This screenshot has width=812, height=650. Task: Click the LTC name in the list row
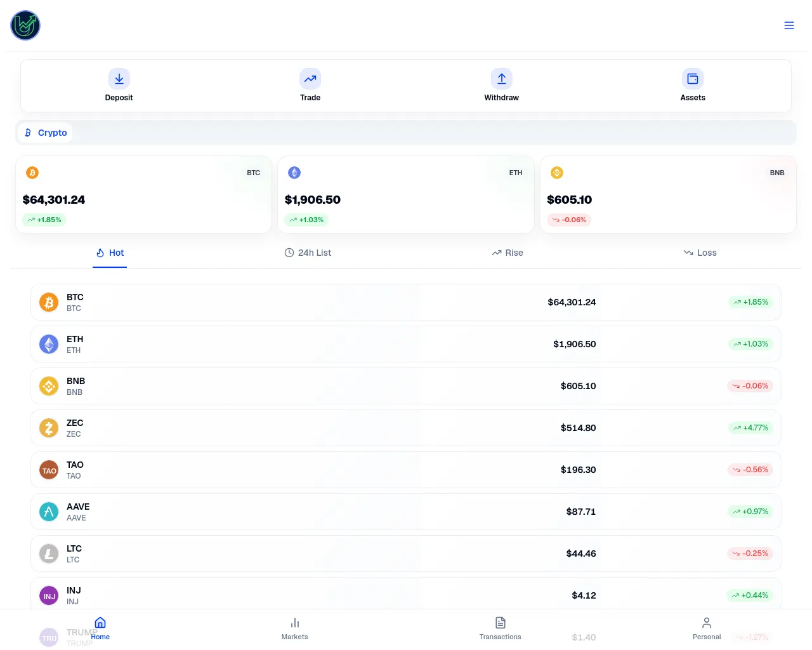(74, 548)
